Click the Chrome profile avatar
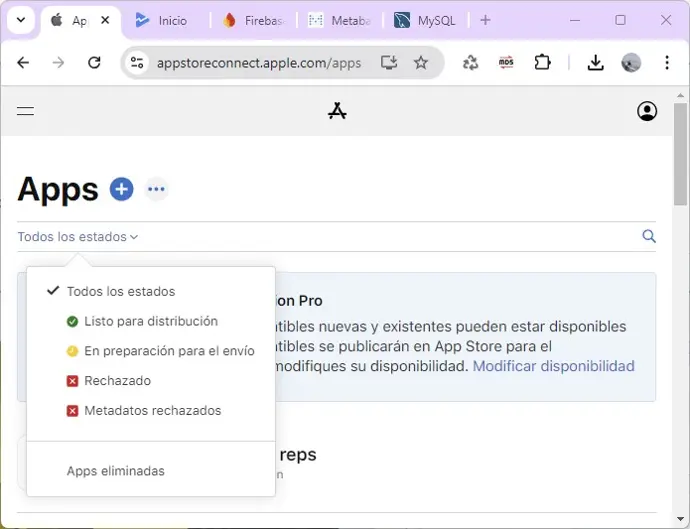 tap(631, 63)
